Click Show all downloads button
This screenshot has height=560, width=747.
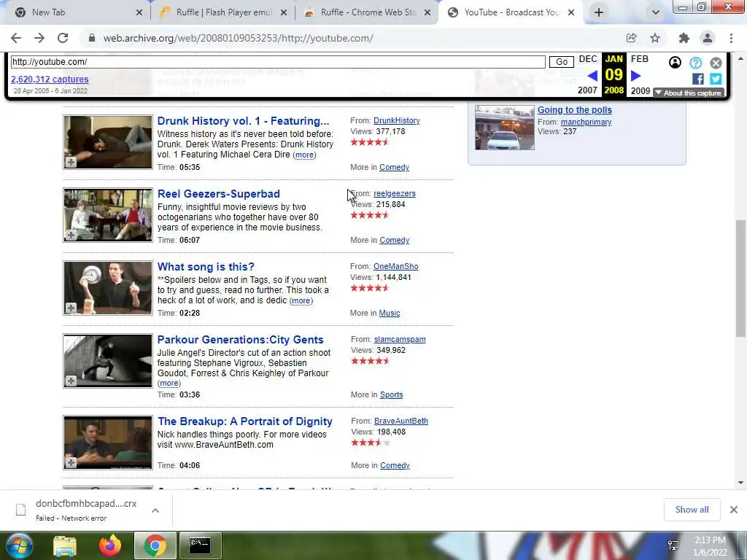(692, 510)
